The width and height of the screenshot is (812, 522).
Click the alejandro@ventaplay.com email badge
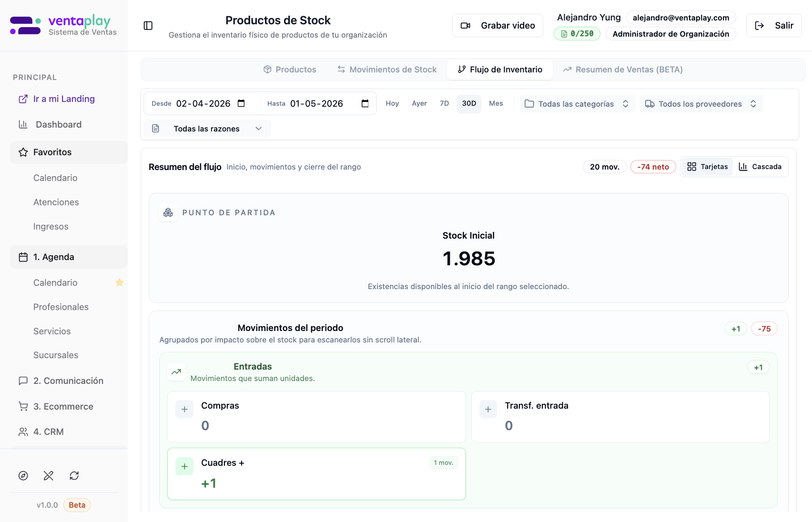point(681,18)
